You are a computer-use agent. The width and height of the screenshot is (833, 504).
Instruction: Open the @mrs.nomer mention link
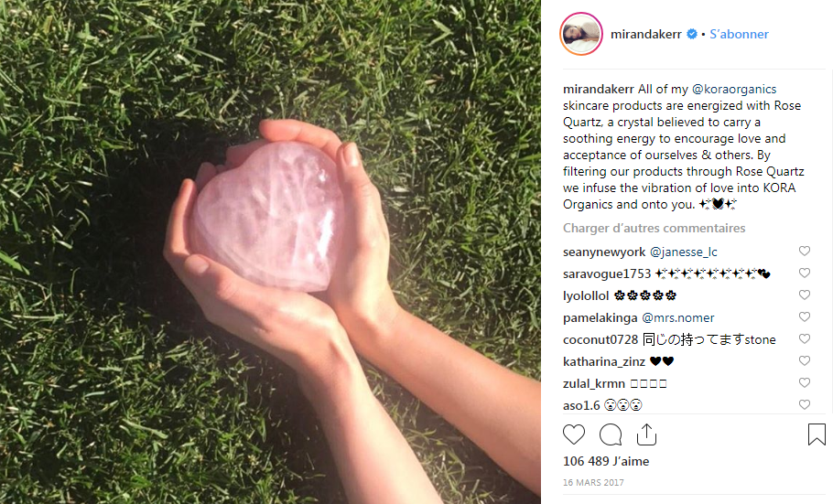pyautogui.click(x=678, y=317)
